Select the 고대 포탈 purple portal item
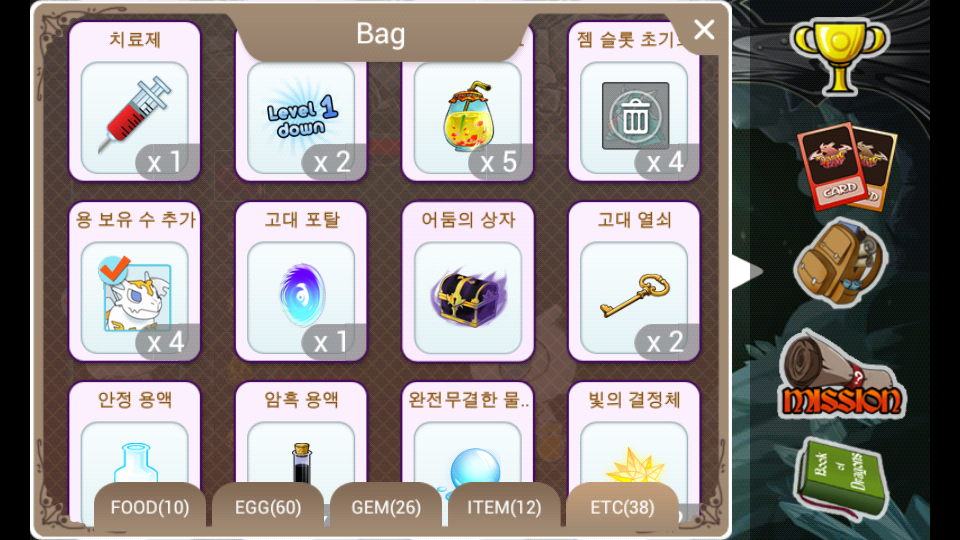This screenshot has height=540, width=960. click(301, 282)
